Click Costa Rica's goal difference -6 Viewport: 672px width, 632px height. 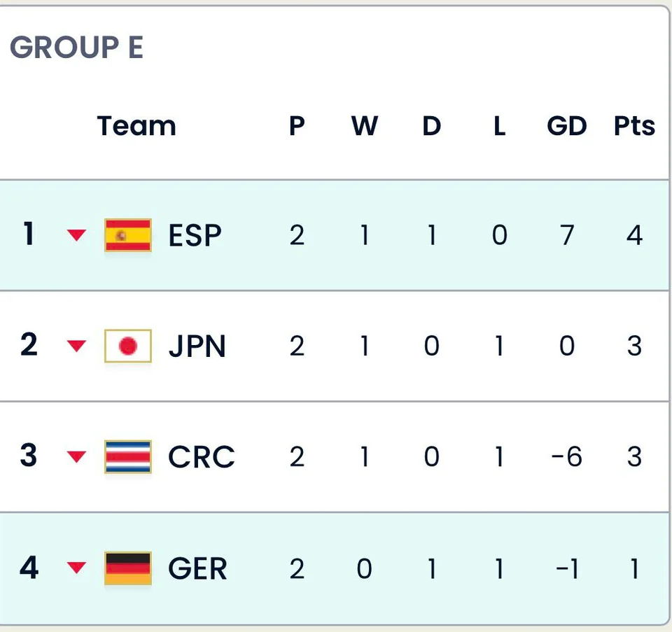566,457
